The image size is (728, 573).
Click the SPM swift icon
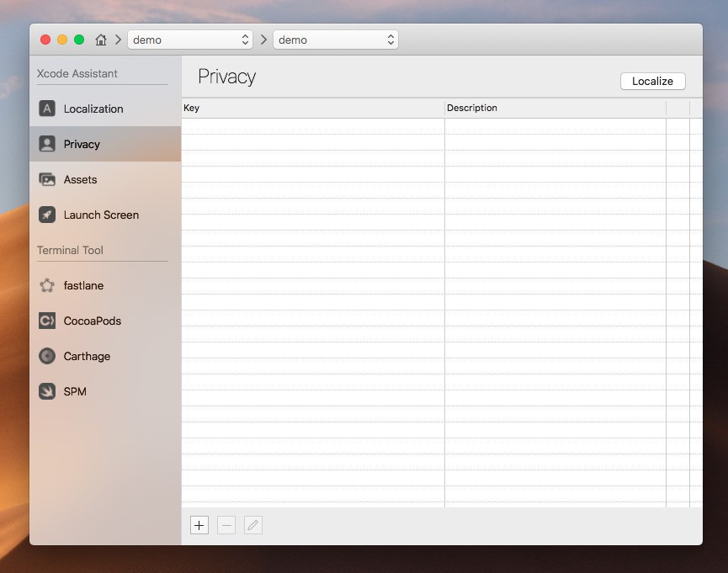tap(47, 391)
